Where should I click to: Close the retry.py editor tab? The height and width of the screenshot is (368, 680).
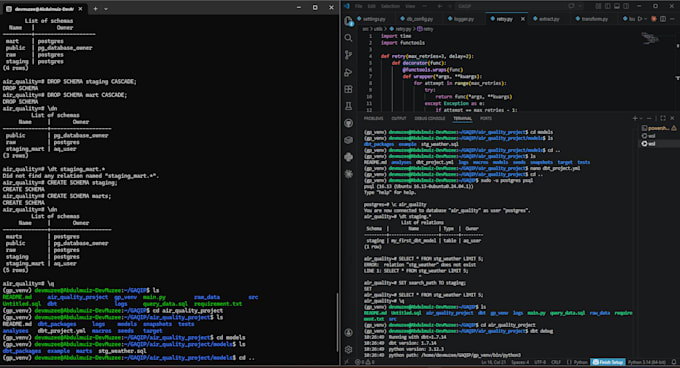coord(523,19)
